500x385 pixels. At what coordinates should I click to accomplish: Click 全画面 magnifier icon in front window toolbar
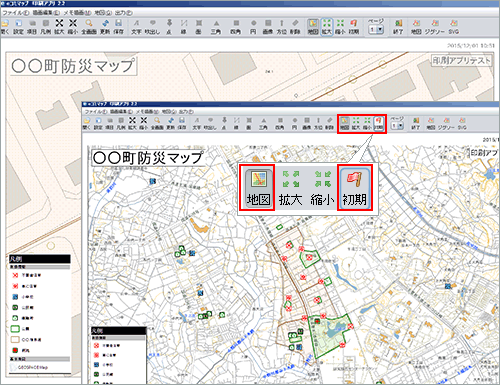coord(157,123)
